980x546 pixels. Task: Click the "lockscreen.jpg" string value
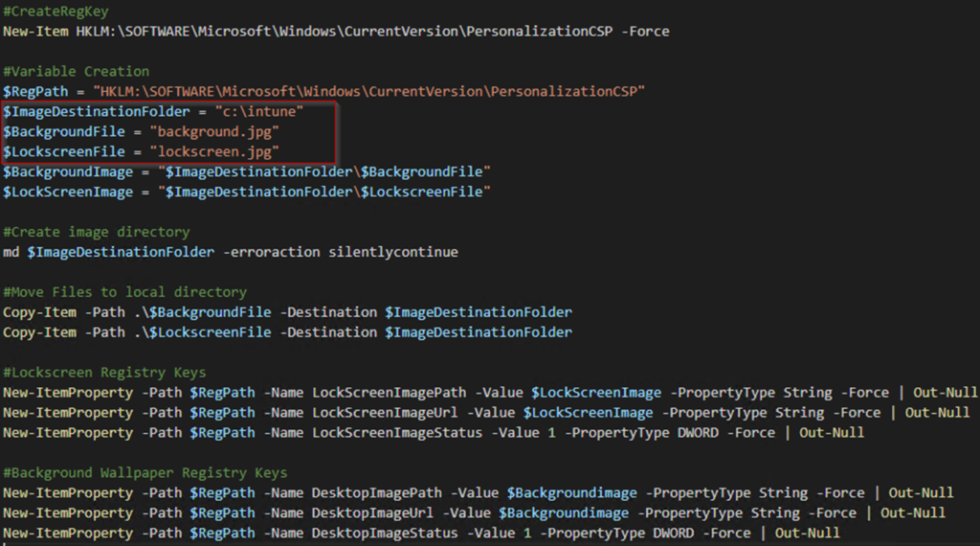(x=218, y=152)
